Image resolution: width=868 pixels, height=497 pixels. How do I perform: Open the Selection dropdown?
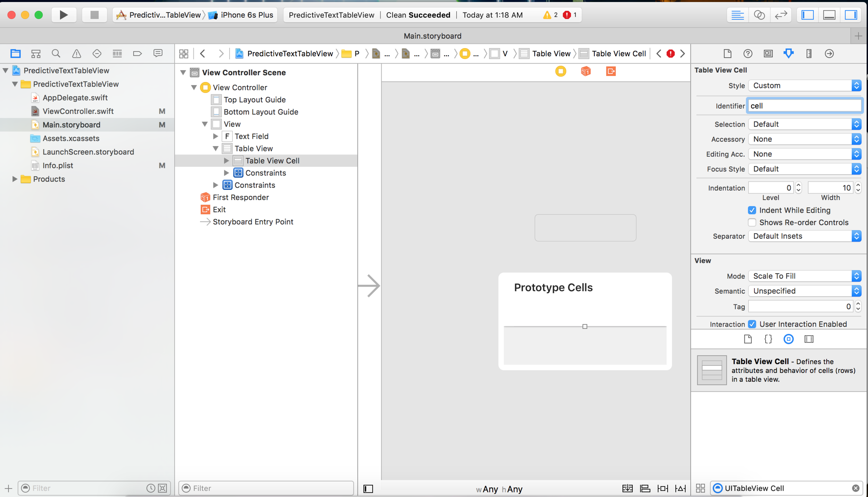coord(804,124)
